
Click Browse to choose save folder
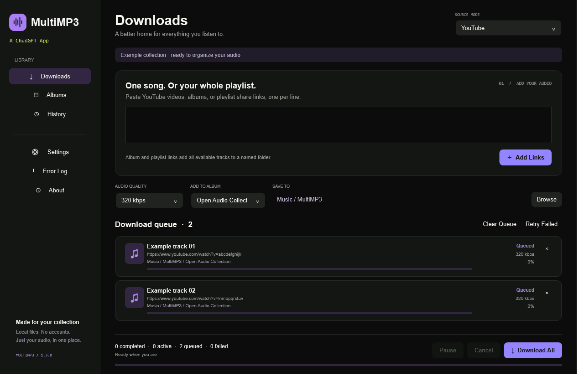click(x=547, y=200)
